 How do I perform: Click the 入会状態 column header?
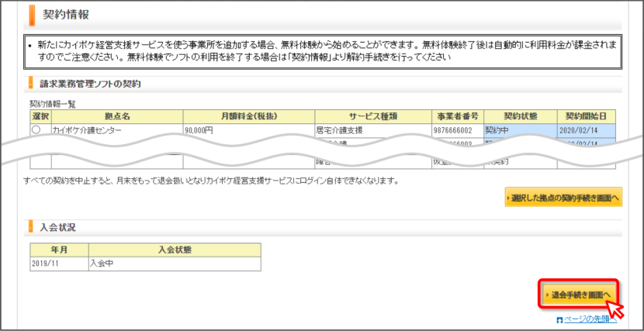tap(175, 250)
